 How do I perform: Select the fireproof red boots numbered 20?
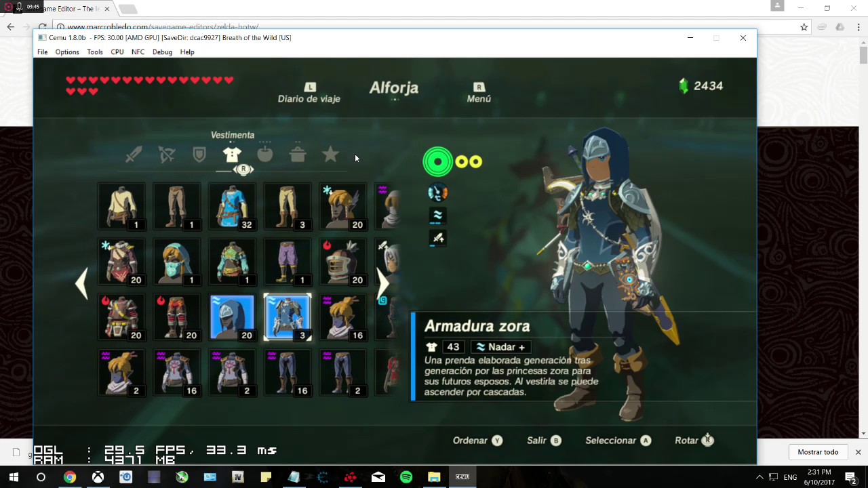tap(177, 317)
